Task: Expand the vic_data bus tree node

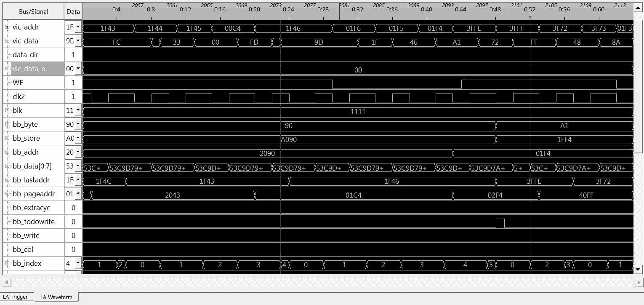Action: pyautogui.click(x=7, y=41)
